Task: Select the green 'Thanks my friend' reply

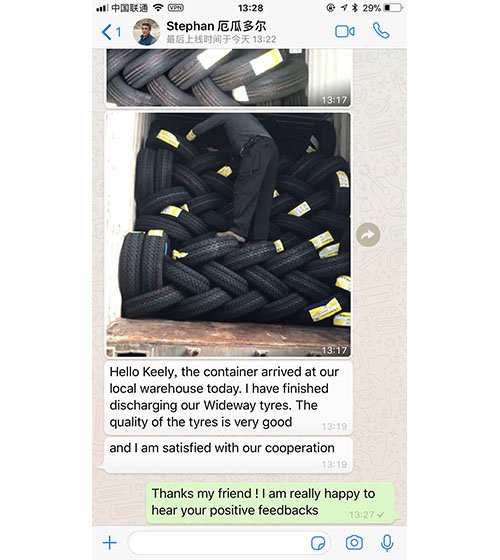Action: (x=272, y=503)
